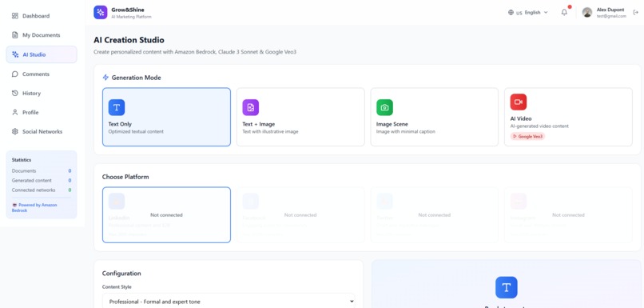Screen dimensions: 644x308
Task: Click the My Documents file icon
Action: click(15, 35)
